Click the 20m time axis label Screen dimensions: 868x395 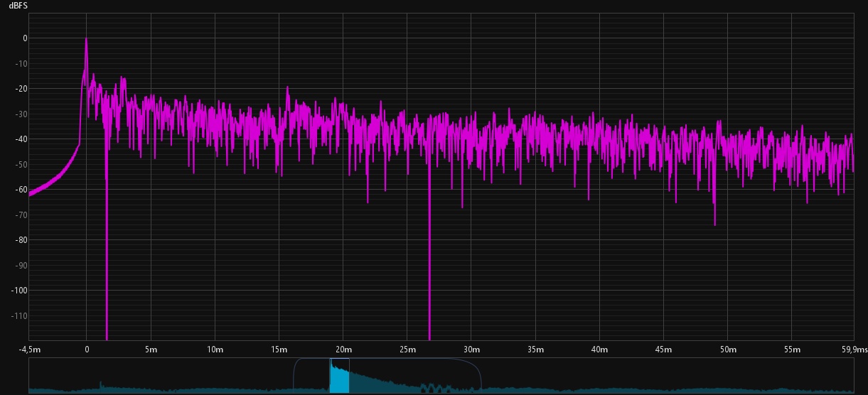pyautogui.click(x=343, y=350)
